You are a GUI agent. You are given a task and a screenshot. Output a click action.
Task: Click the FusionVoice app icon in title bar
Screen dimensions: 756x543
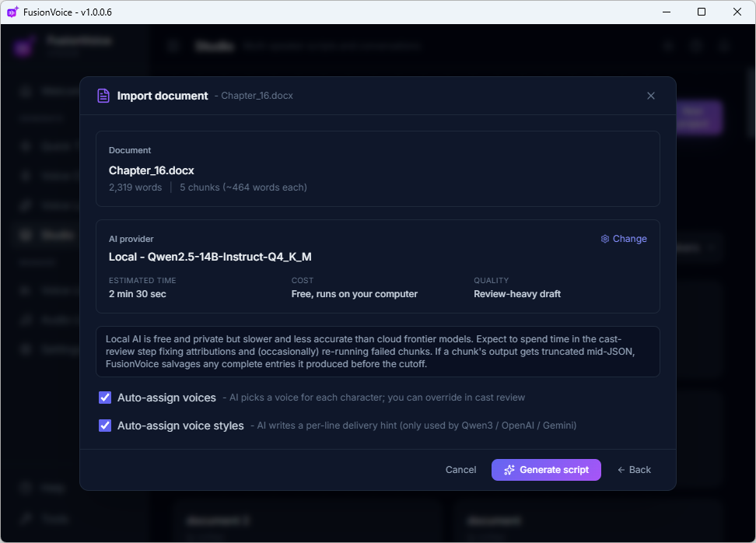click(x=12, y=12)
